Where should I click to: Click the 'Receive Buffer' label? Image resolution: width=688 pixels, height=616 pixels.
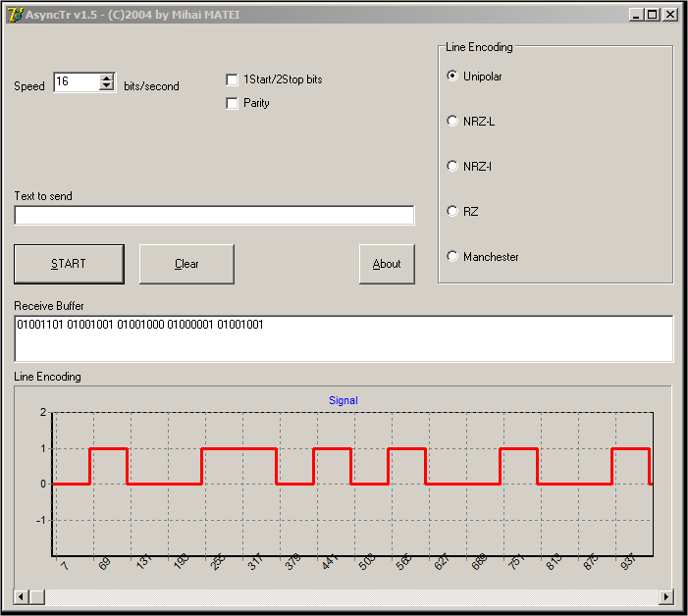[49, 306]
